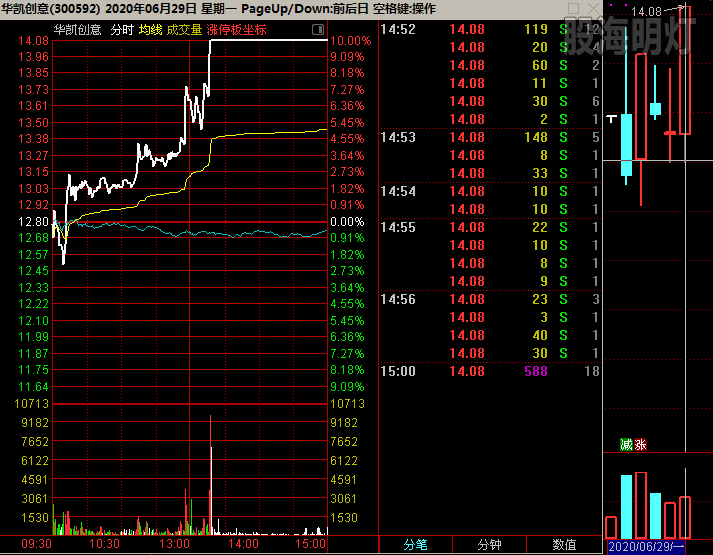Click the tall cyan candlestick in K-line panel
713x555 pixels.
626,145
